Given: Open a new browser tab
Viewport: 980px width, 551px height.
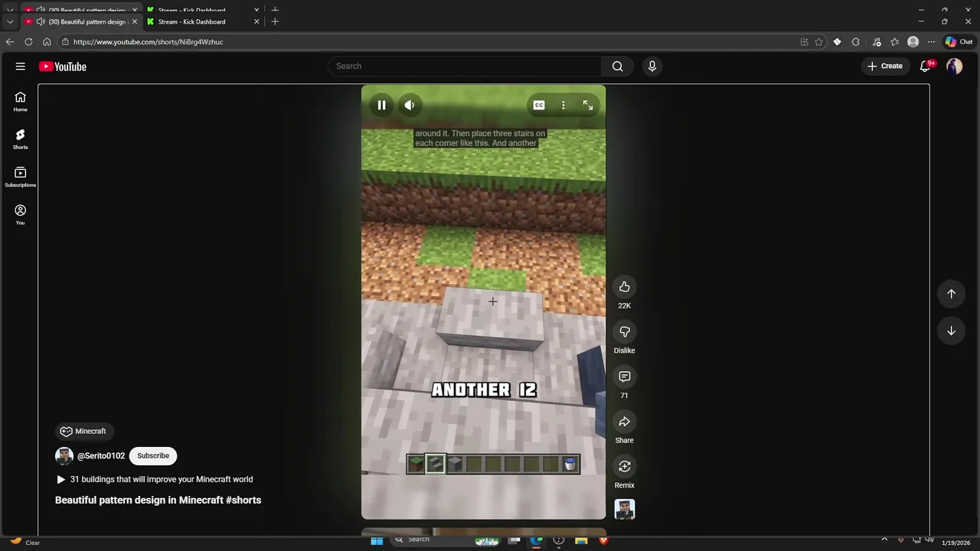Looking at the screenshot, I should [x=275, y=21].
